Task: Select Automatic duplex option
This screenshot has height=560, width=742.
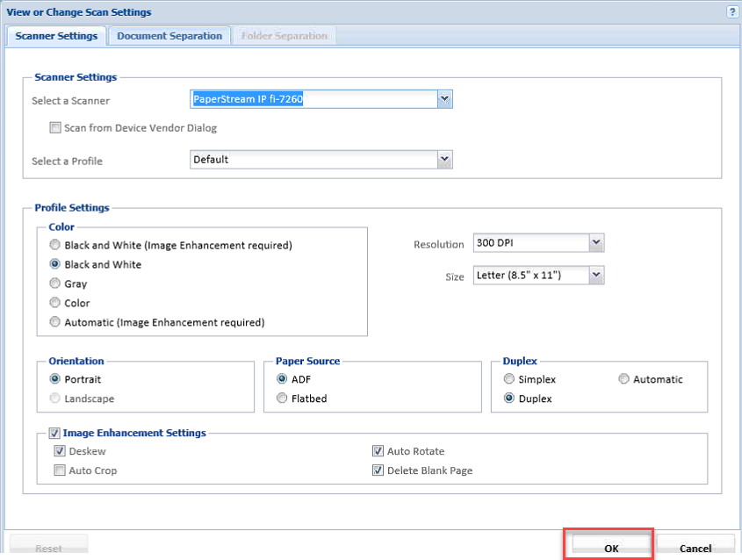Action: tap(624, 379)
